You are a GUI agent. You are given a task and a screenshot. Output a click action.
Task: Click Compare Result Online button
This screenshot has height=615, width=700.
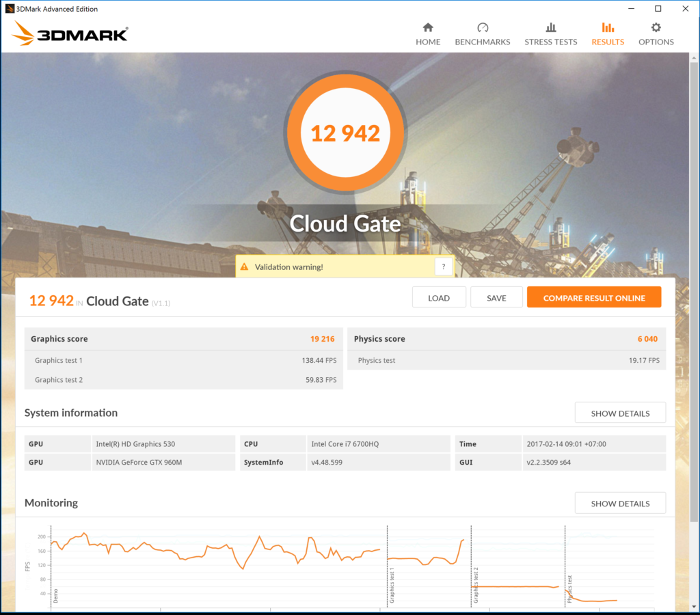click(593, 298)
